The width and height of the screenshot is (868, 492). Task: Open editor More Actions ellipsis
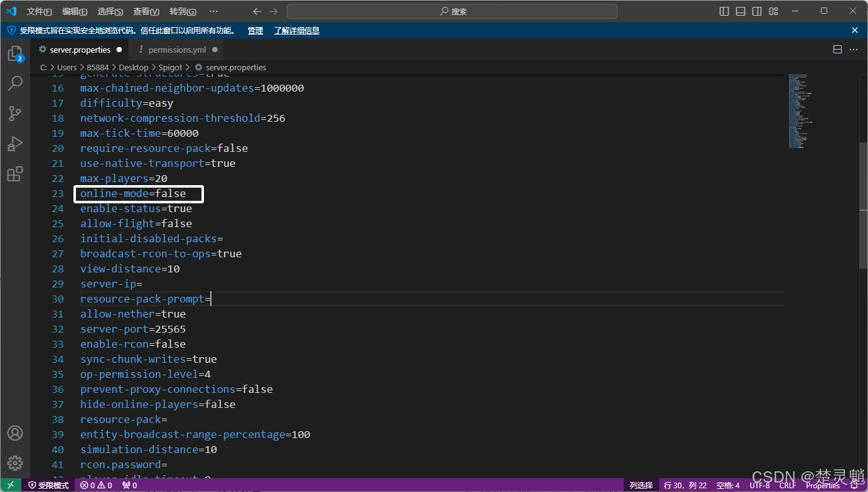tap(854, 50)
